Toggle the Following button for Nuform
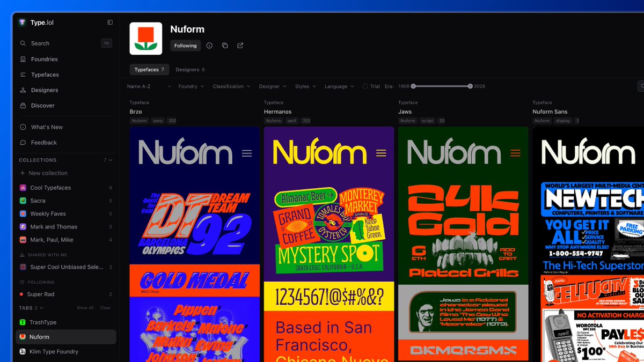 pyautogui.click(x=186, y=46)
